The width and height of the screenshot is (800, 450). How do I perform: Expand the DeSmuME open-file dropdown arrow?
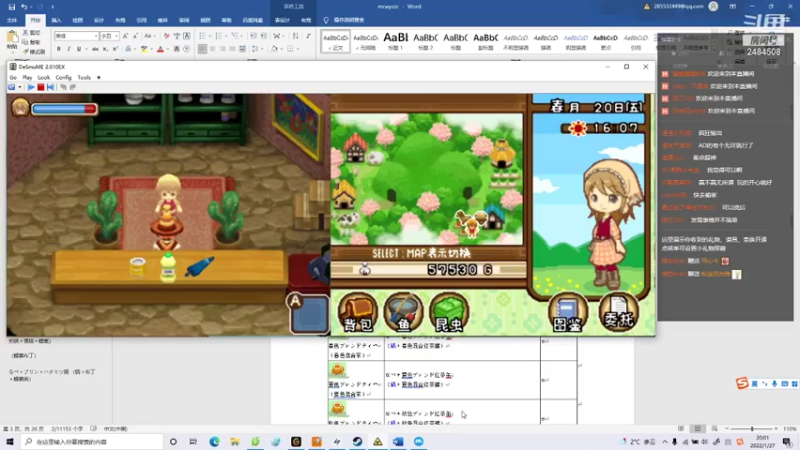pyautogui.click(x=19, y=87)
